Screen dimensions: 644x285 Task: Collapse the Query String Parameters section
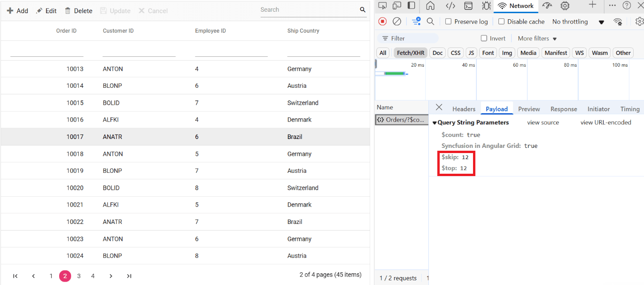coord(471,123)
